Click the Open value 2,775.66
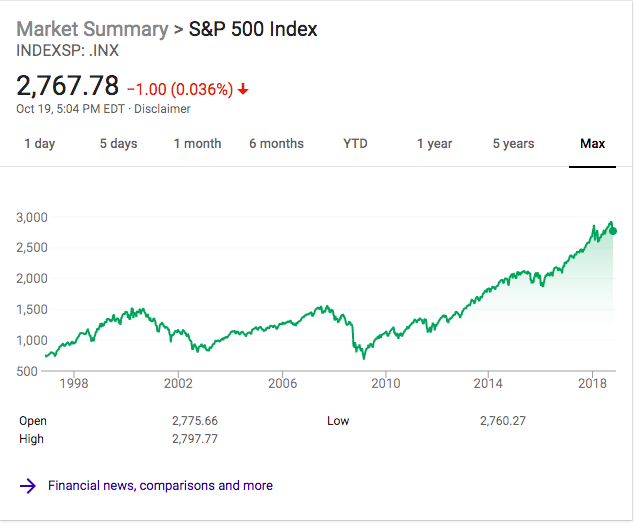The height and width of the screenshot is (526, 637). point(195,421)
